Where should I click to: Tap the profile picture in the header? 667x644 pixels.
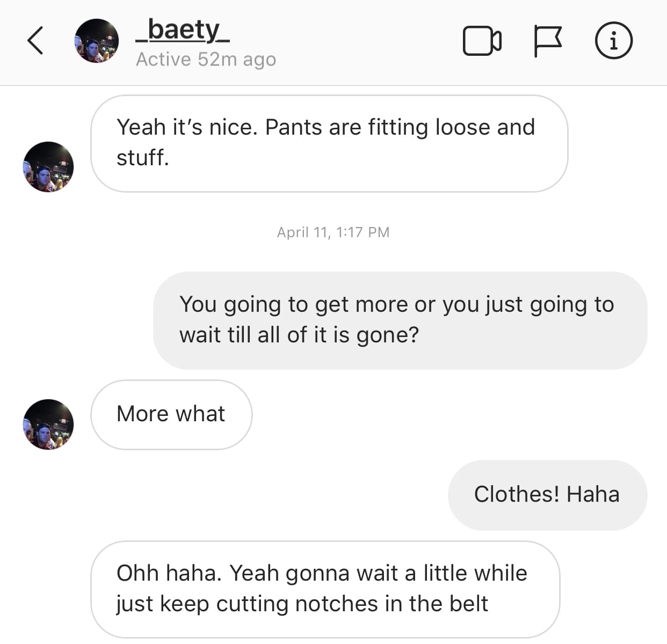(96, 41)
